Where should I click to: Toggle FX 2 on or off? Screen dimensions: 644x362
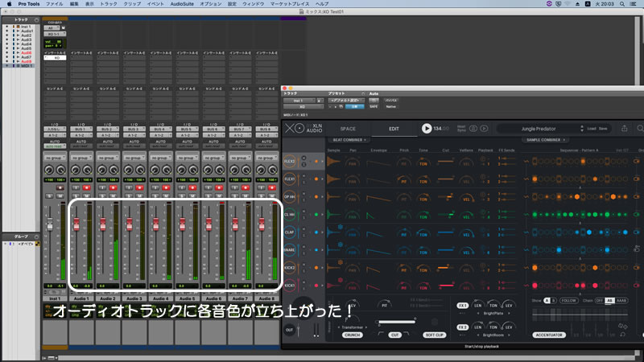462,327
